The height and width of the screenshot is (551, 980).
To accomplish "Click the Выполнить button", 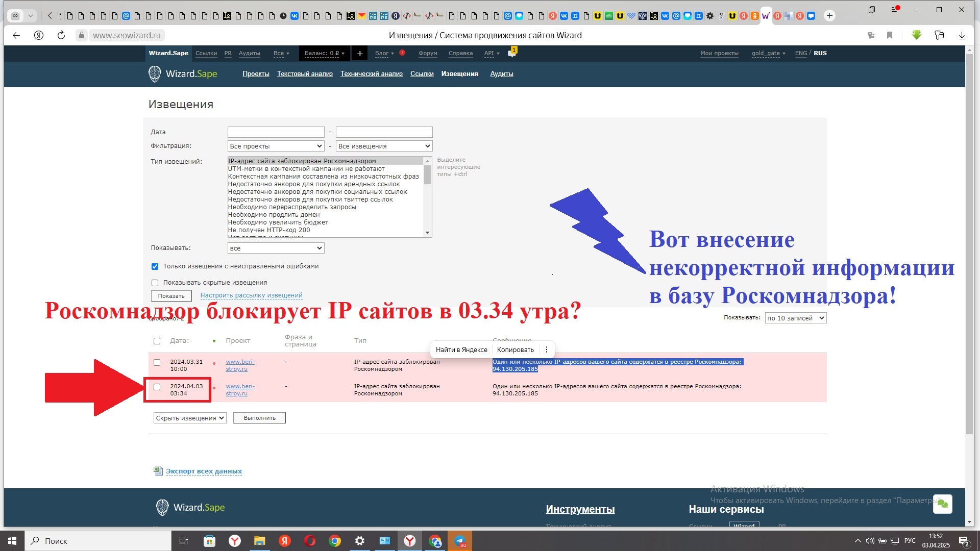I will (259, 418).
